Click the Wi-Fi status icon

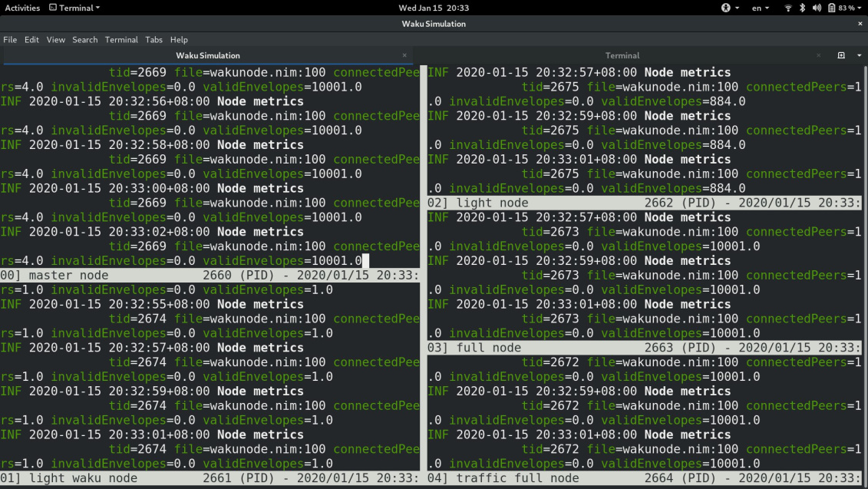(787, 8)
